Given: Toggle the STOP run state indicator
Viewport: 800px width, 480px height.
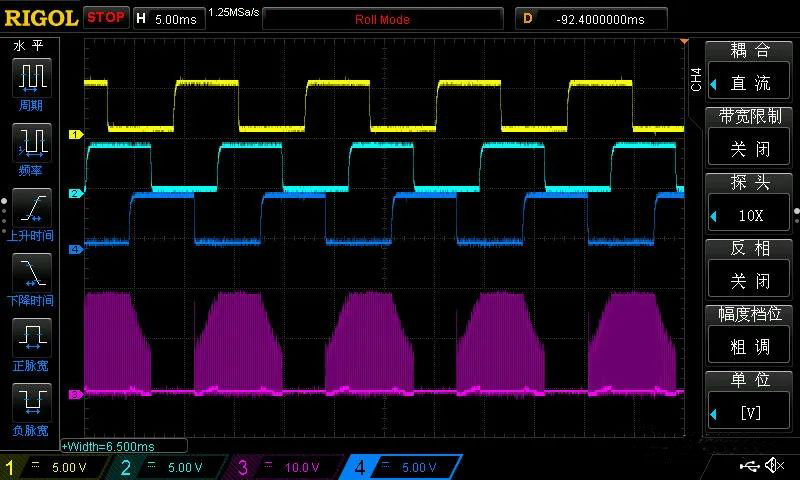Looking at the screenshot, I should [106, 17].
